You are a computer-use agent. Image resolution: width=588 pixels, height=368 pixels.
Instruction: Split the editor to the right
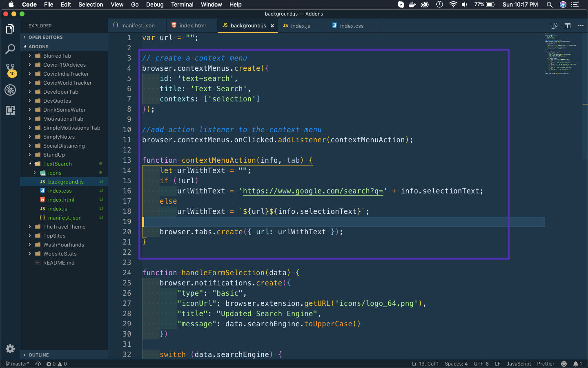568,26
